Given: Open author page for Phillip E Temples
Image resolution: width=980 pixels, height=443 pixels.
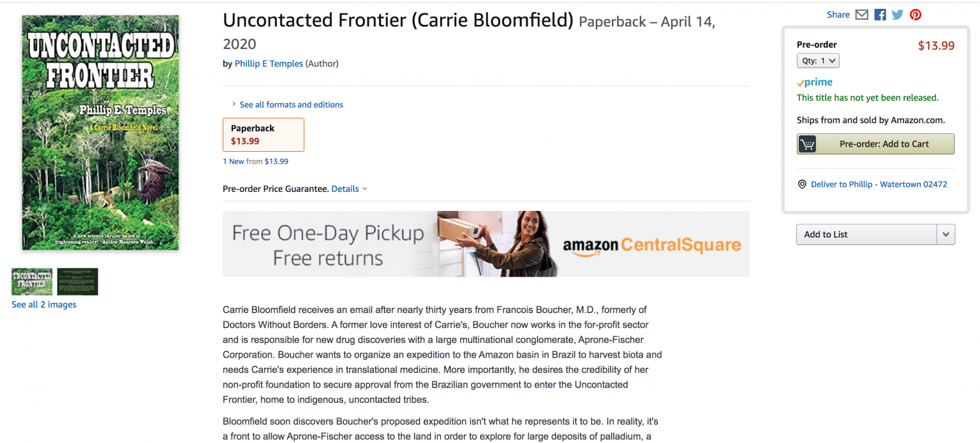Looking at the screenshot, I should tap(269, 63).
